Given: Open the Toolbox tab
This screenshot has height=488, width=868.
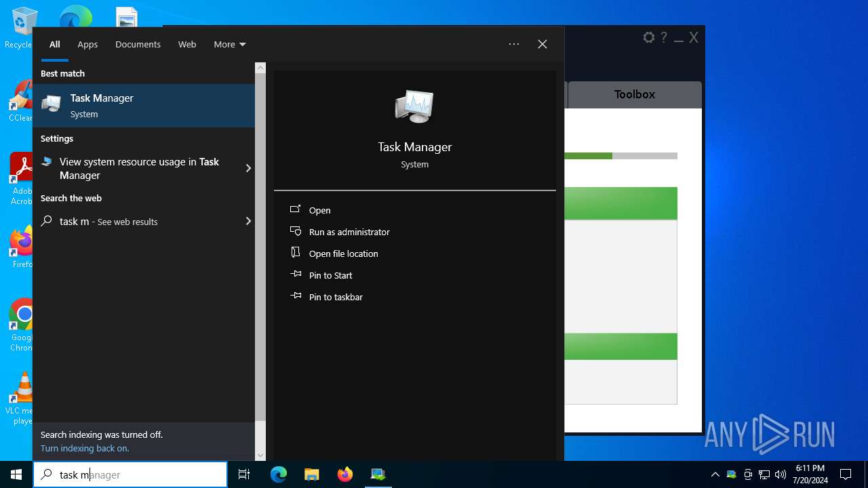Looking at the screenshot, I should tap(634, 95).
